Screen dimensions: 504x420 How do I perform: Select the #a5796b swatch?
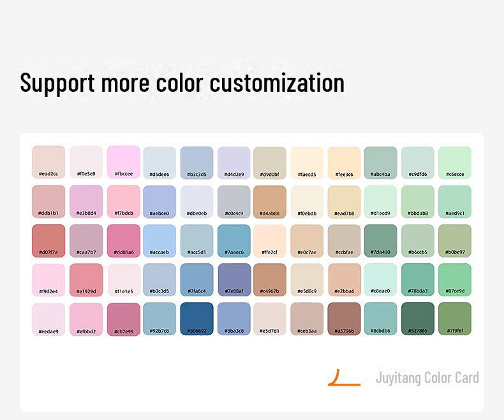pos(344,319)
